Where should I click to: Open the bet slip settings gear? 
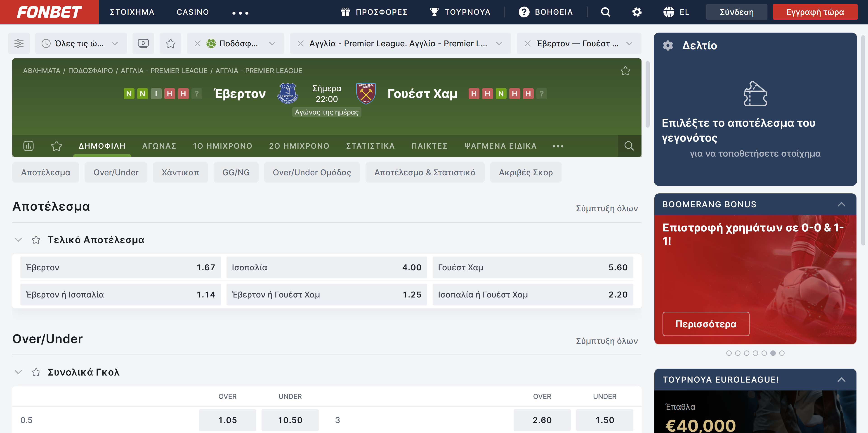668,45
